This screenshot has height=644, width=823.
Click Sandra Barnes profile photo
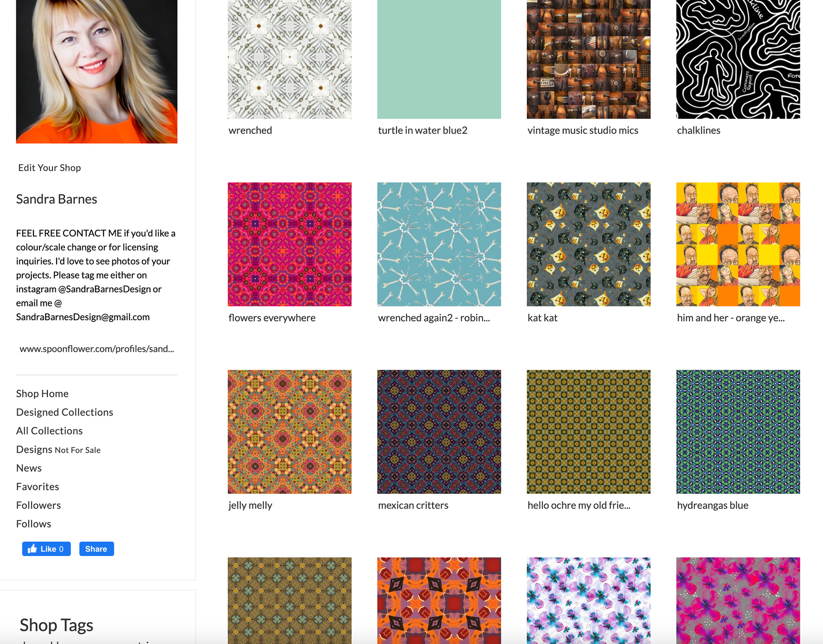click(96, 71)
